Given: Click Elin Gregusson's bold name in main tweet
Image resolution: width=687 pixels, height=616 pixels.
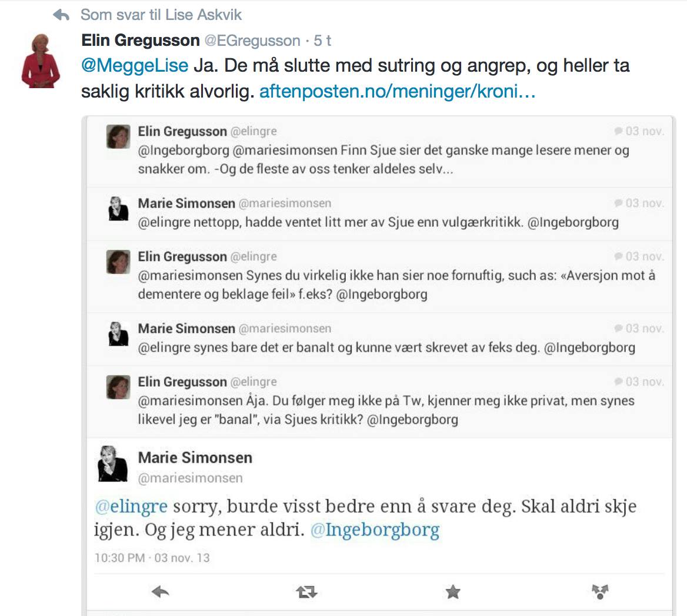Looking at the screenshot, I should click(x=140, y=41).
